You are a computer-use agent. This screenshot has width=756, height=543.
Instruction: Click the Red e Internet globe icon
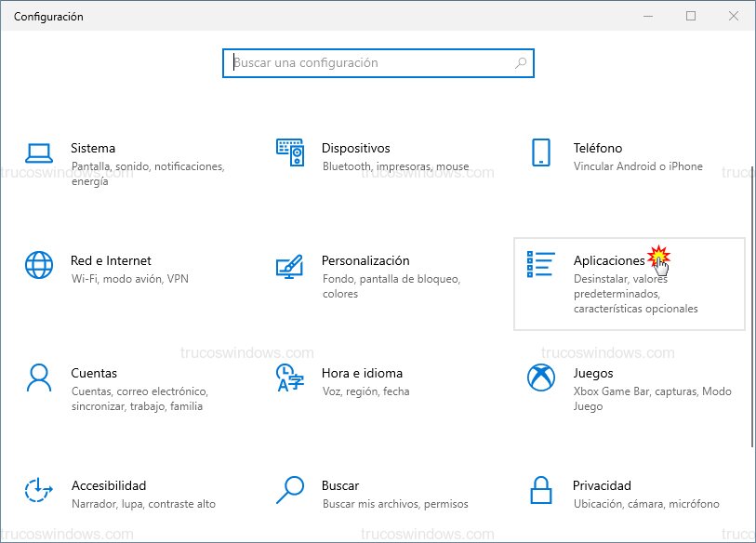[x=39, y=265]
